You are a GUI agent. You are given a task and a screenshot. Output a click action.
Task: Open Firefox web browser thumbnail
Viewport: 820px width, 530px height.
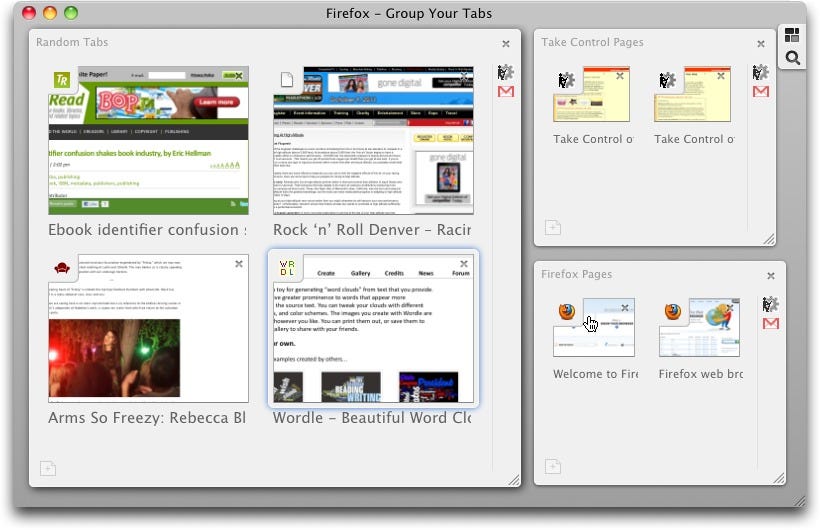coord(700,328)
